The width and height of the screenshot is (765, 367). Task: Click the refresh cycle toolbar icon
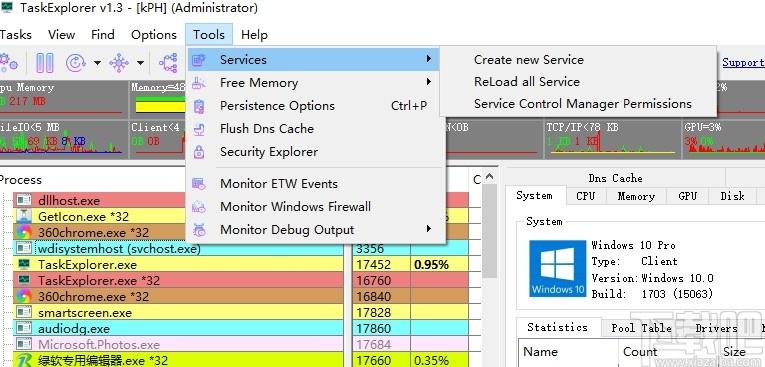click(x=76, y=63)
